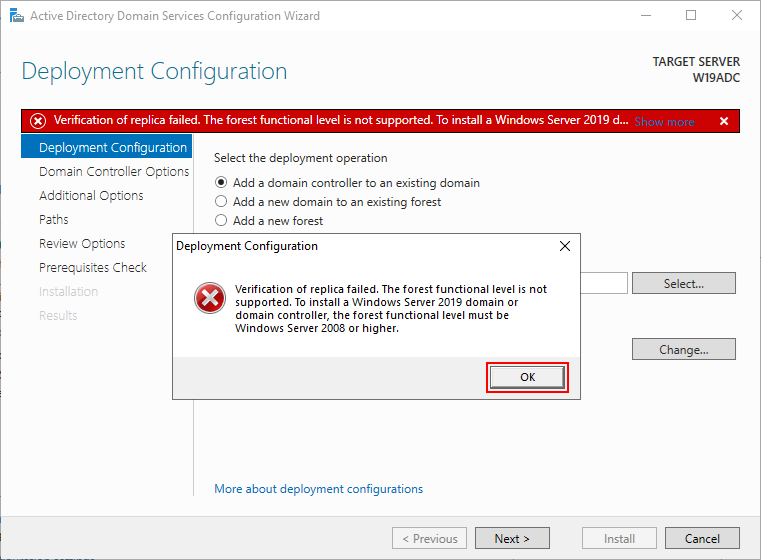Maximize the wizard window

coord(691,16)
